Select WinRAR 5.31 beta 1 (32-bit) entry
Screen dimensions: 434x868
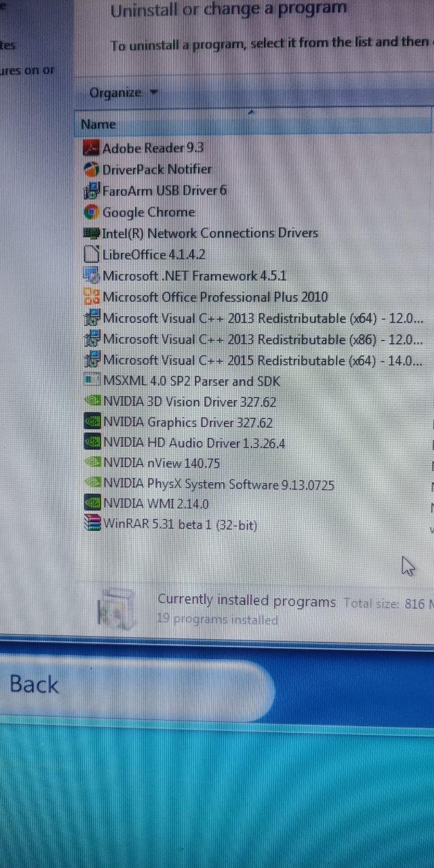[x=180, y=524]
